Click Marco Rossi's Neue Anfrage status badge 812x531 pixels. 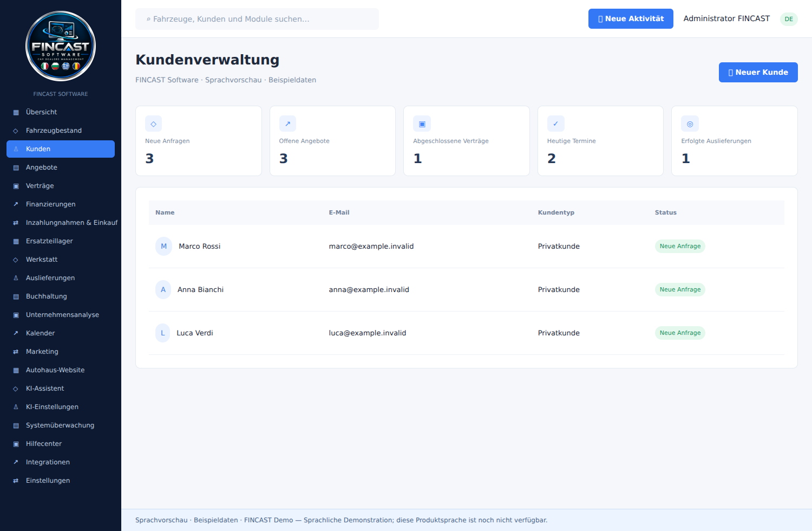pyautogui.click(x=680, y=246)
